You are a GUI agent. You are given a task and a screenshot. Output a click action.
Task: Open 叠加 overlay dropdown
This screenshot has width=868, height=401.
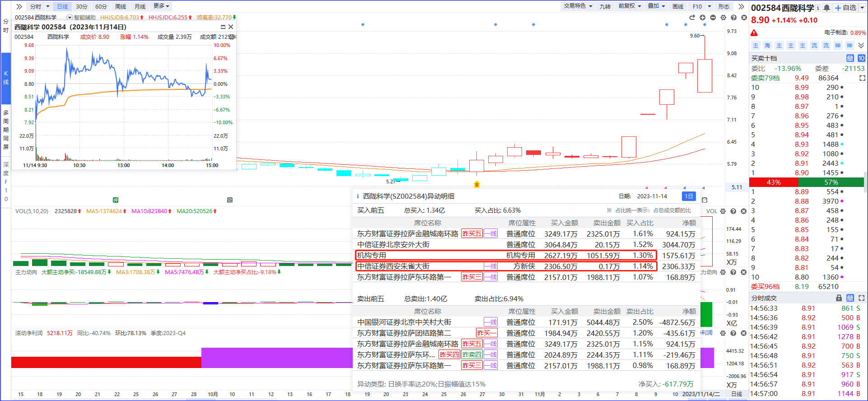[x=657, y=6]
